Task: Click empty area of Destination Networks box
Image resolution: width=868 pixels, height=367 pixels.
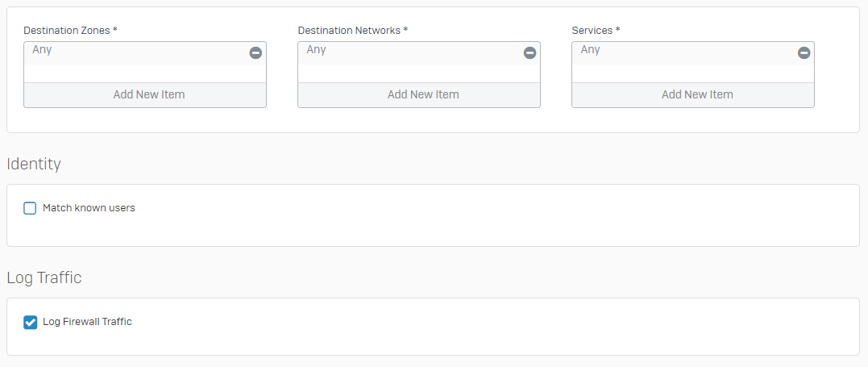Action: [419, 73]
